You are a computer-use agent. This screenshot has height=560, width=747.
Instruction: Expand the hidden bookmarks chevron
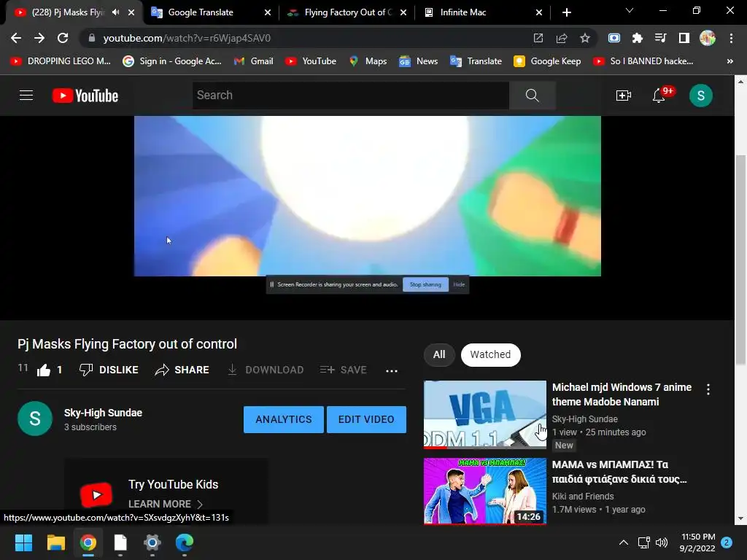pyautogui.click(x=729, y=61)
